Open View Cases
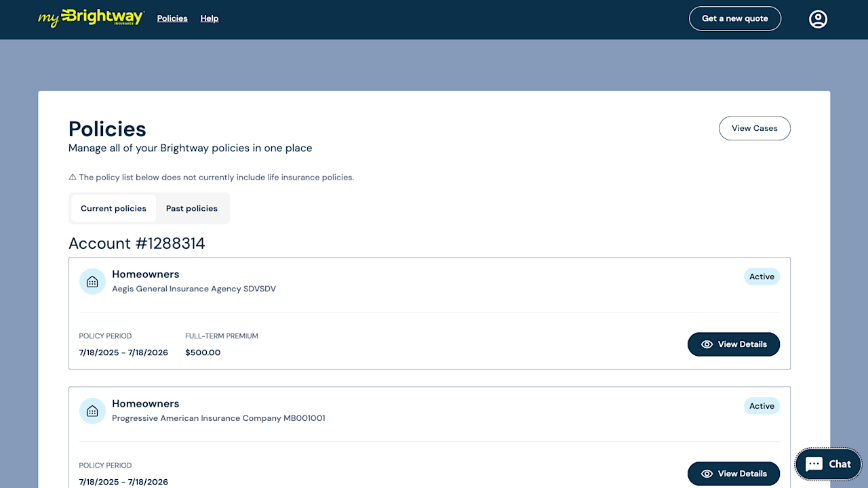Image resolution: width=868 pixels, height=488 pixels. [x=755, y=128]
